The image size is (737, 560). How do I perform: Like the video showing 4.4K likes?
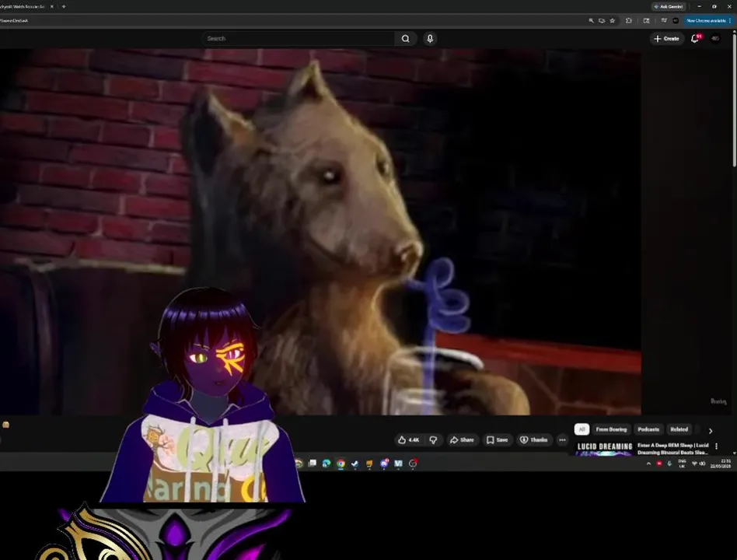tap(408, 439)
